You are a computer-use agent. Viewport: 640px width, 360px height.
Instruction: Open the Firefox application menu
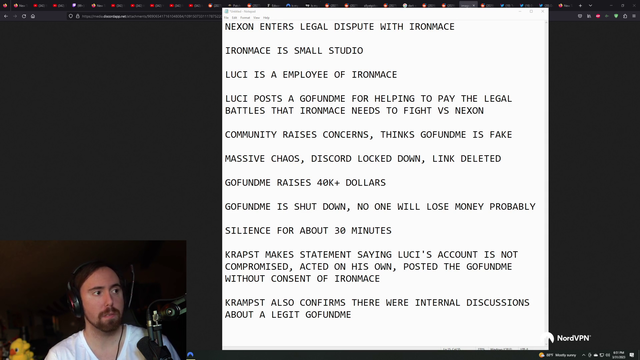[634, 16]
